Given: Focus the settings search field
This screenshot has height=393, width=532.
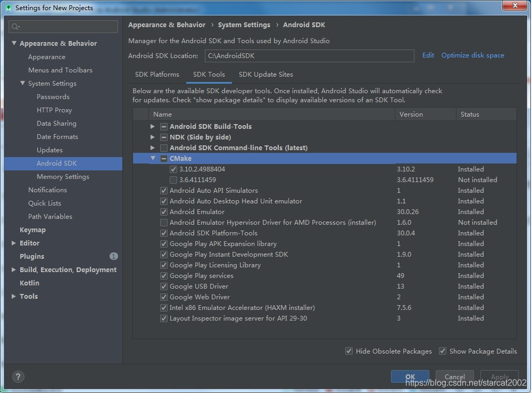Looking at the screenshot, I should click(63, 27).
